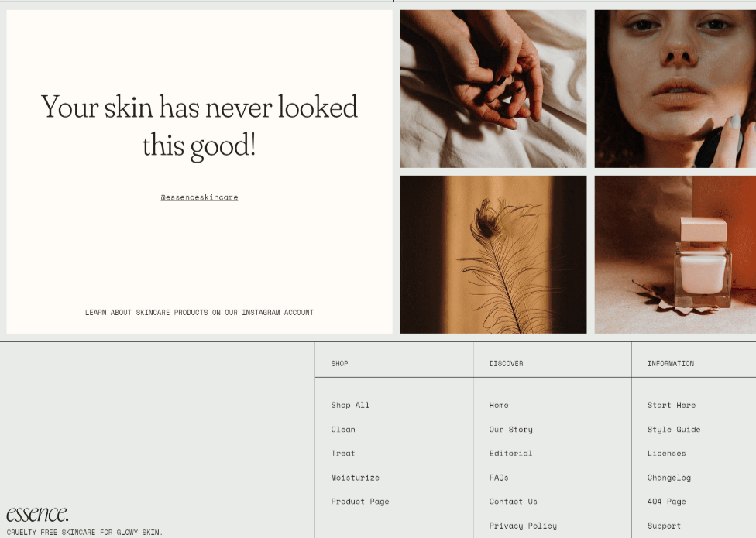Screen dimensions: 756x538
Task: Go to Shop All in footer
Action: (x=350, y=405)
